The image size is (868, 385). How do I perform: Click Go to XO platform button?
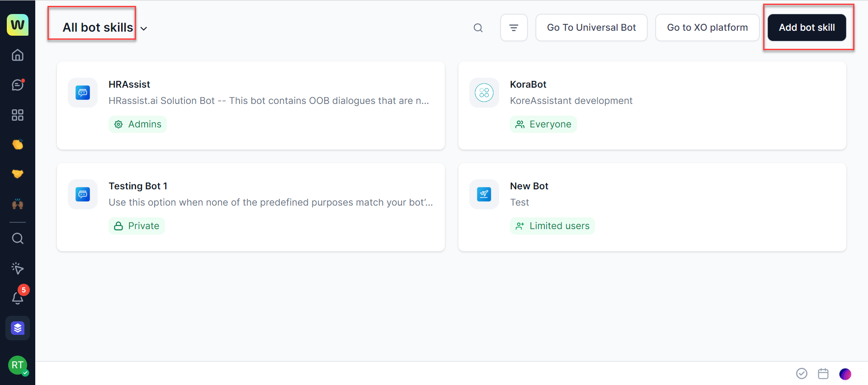point(707,28)
